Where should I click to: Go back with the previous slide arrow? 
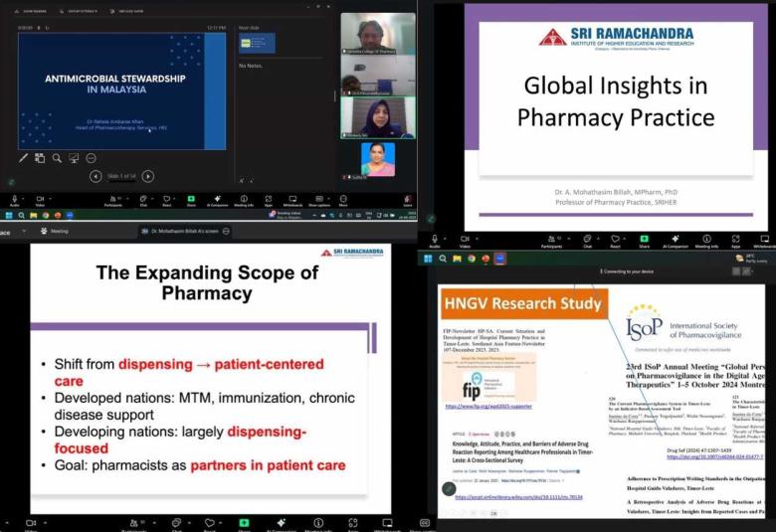(97, 176)
